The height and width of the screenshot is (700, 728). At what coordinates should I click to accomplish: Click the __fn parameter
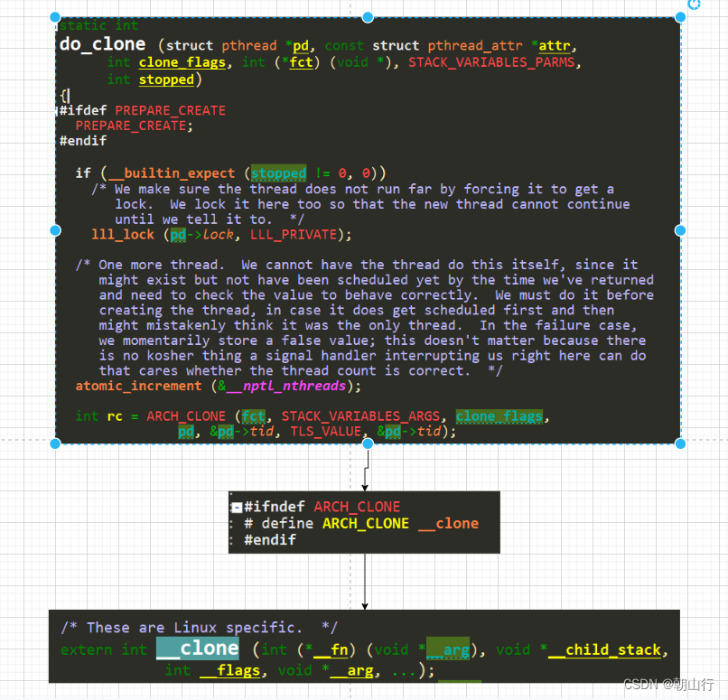(331, 649)
